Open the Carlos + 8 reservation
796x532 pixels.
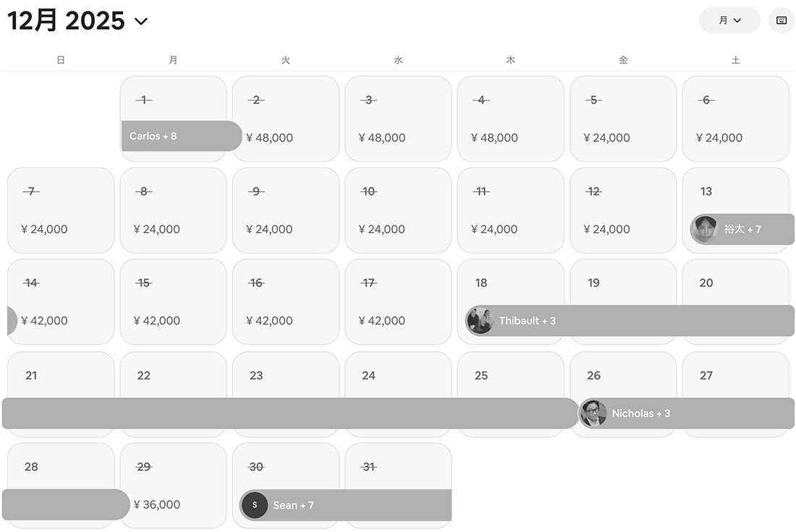pyautogui.click(x=181, y=136)
